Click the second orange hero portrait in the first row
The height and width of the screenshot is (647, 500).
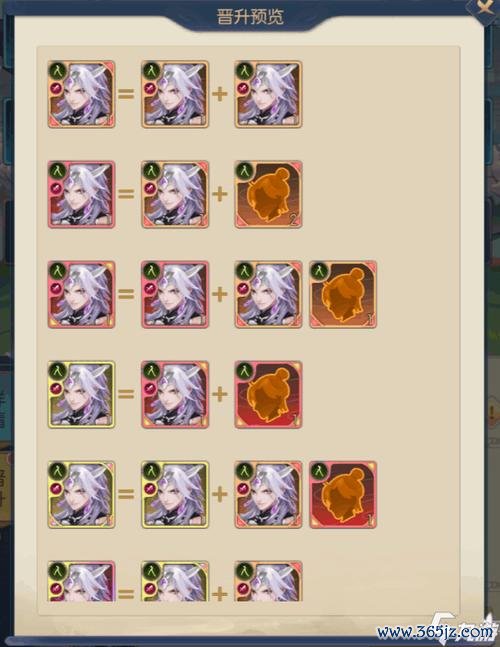(x=269, y=94)
